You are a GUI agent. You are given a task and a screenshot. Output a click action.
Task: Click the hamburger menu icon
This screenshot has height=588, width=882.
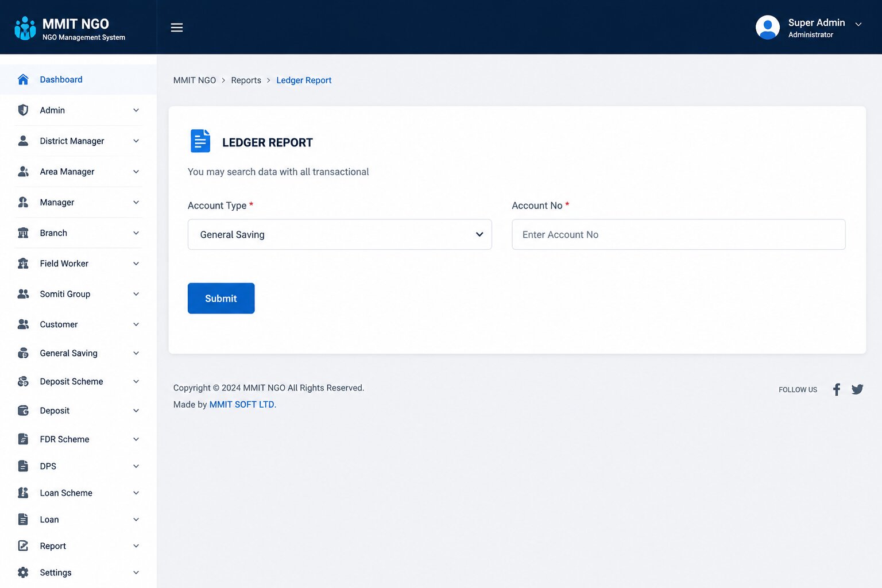[177, 28]
